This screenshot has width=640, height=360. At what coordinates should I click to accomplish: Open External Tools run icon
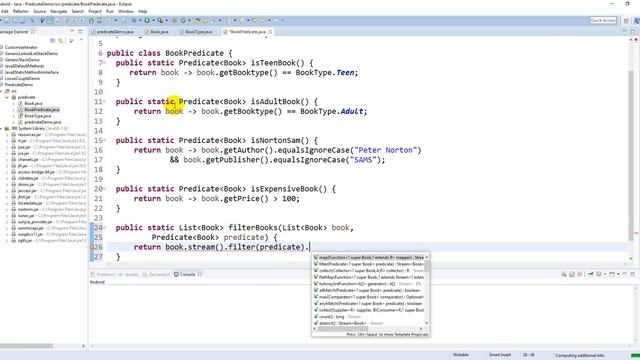[x=160, y=20]
